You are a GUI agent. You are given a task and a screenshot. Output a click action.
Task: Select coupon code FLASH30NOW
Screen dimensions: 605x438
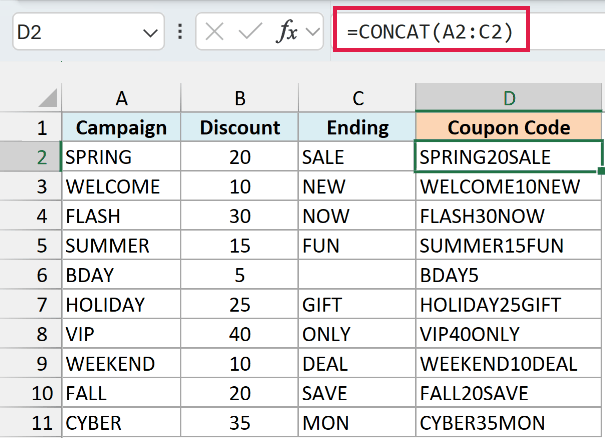509,215
